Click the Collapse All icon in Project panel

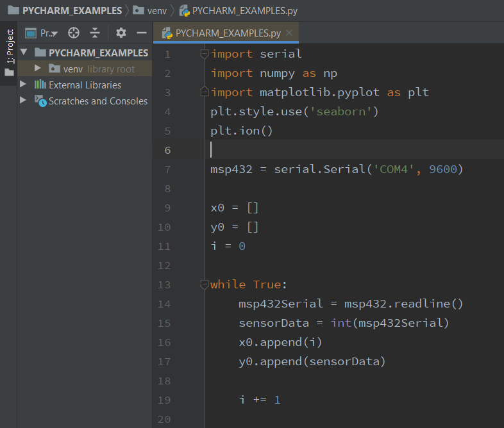pyautogui.click(x=95, y=33)
